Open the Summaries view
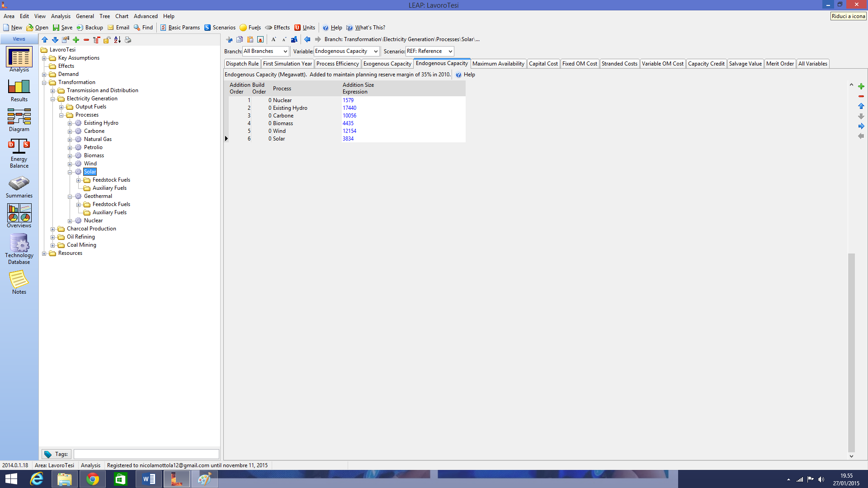 click(19, 187)
